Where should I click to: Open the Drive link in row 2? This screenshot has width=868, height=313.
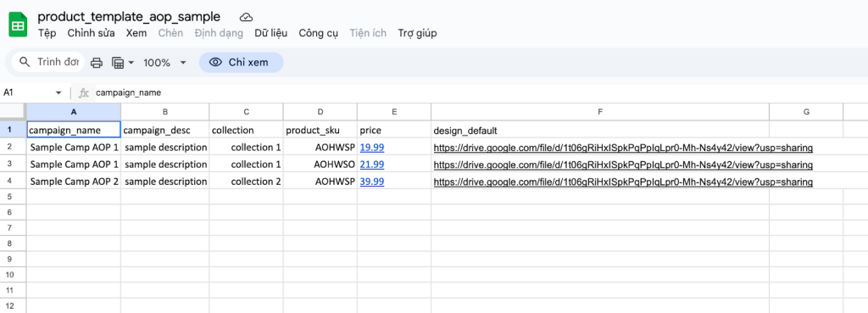click(623, 148)
